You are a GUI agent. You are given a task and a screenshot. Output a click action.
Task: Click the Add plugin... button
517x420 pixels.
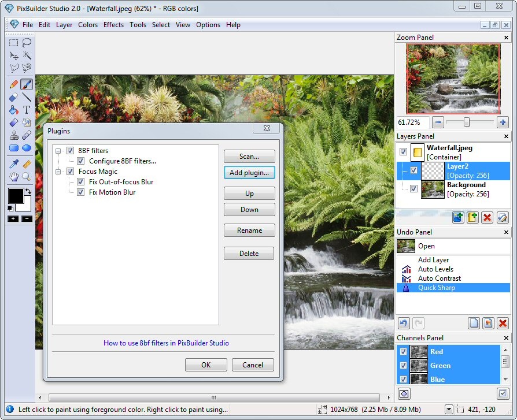coord(249,173)
